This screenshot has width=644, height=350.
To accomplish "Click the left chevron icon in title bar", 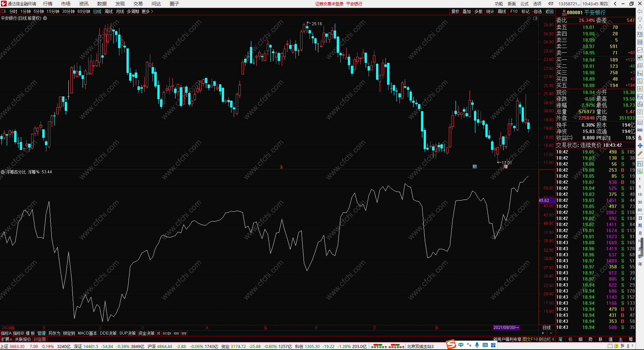I will [615, 4].
